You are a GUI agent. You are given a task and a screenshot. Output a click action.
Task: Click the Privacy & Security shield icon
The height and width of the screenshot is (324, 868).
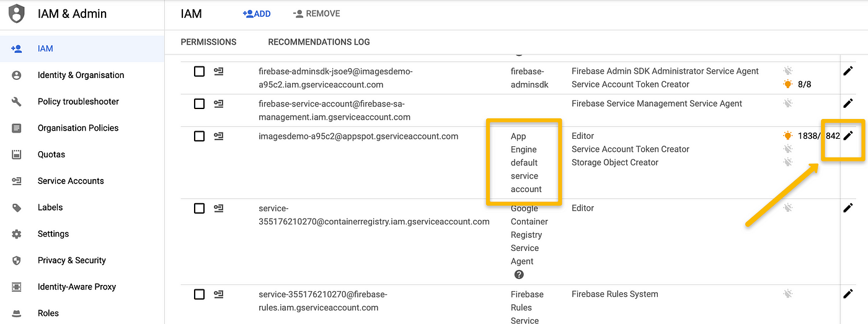(x=17, y=260)
